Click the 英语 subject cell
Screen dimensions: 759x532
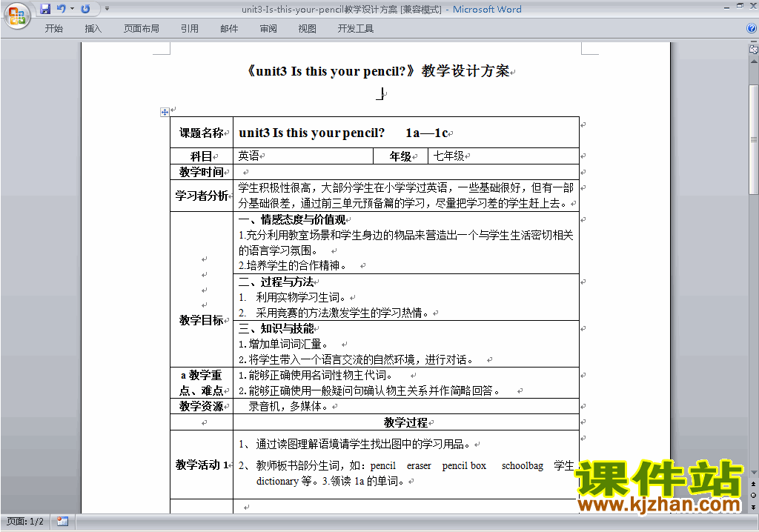coord(303,156)
